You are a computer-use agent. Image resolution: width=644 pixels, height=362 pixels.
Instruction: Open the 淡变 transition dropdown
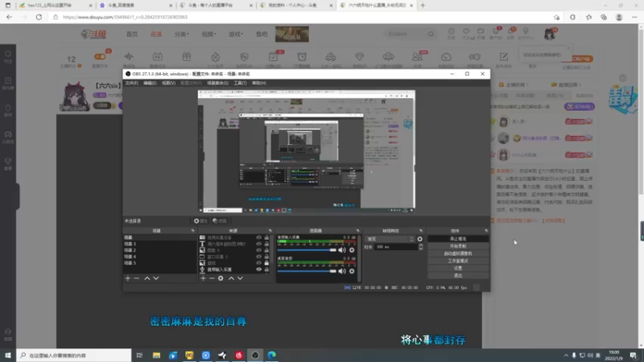tap(390, 239)
